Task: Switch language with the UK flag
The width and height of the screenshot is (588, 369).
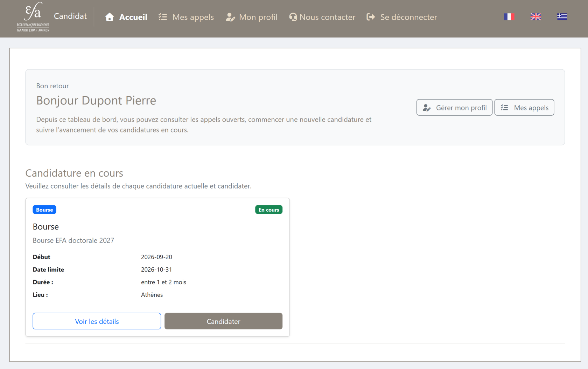Action: click(x=535, y=16)
